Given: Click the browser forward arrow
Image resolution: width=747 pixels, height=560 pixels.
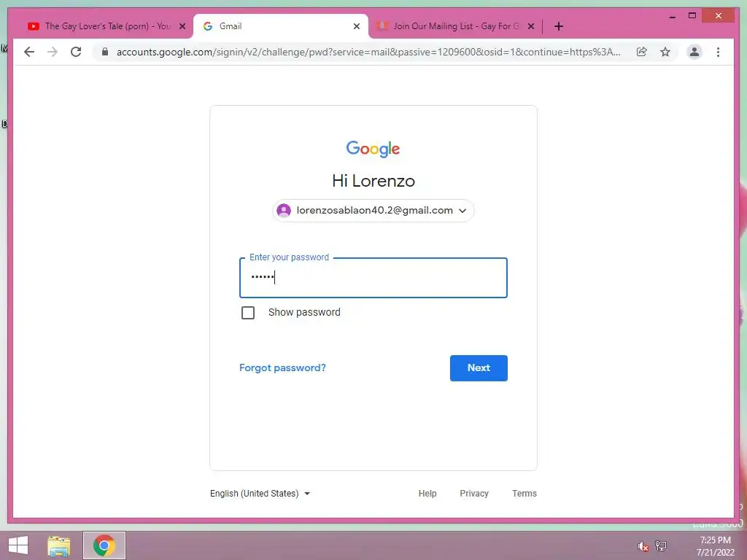Looking at the screenshot, I should click(x=53, y=52).
